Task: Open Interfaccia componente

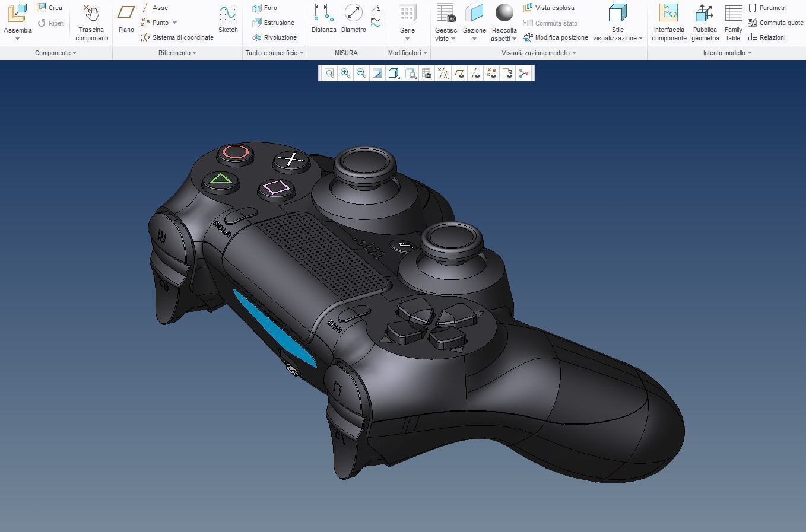Action: click(x=669, y=22)
